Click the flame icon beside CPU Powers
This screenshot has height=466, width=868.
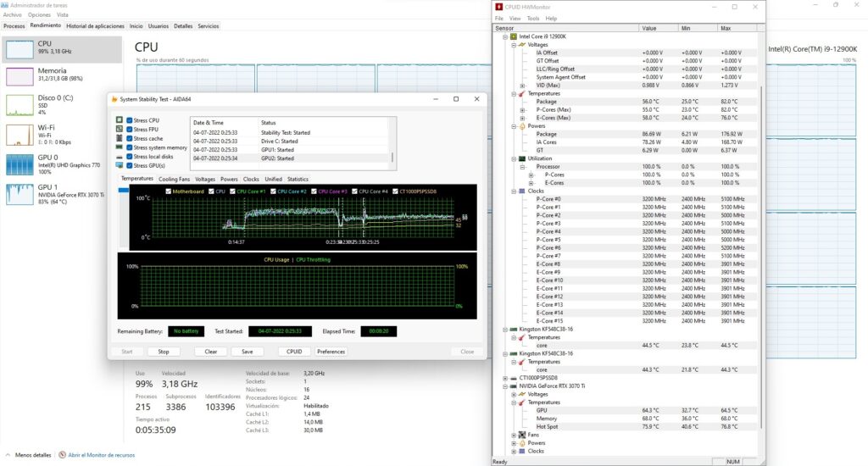click(522, 126)
